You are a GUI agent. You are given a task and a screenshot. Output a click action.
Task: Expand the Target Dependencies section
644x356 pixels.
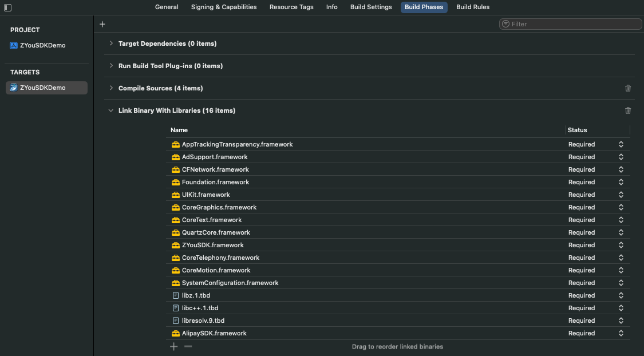[111, 43]
